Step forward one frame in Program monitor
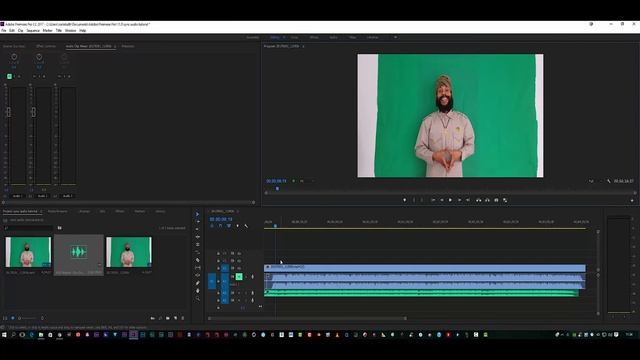Image resolution: width=640 pixels, height=360 pixels. (x=459, y=200)
